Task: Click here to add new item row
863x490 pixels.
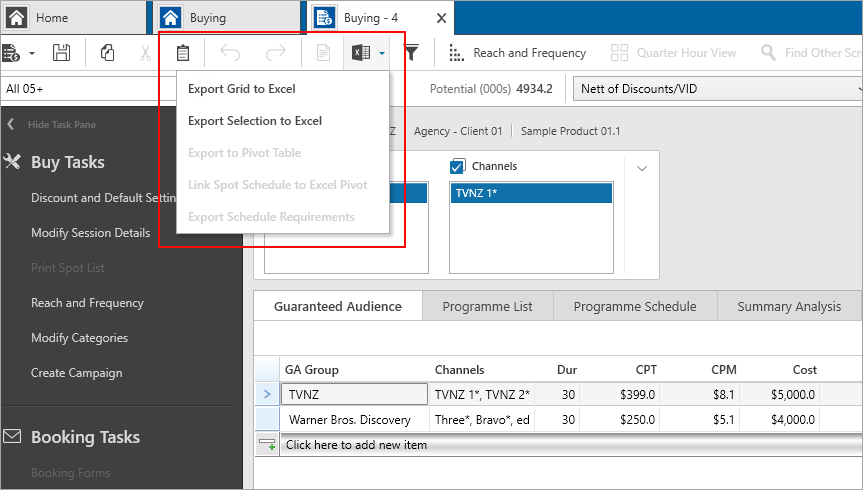Action: pyautogui.click(x=571, y=445)
